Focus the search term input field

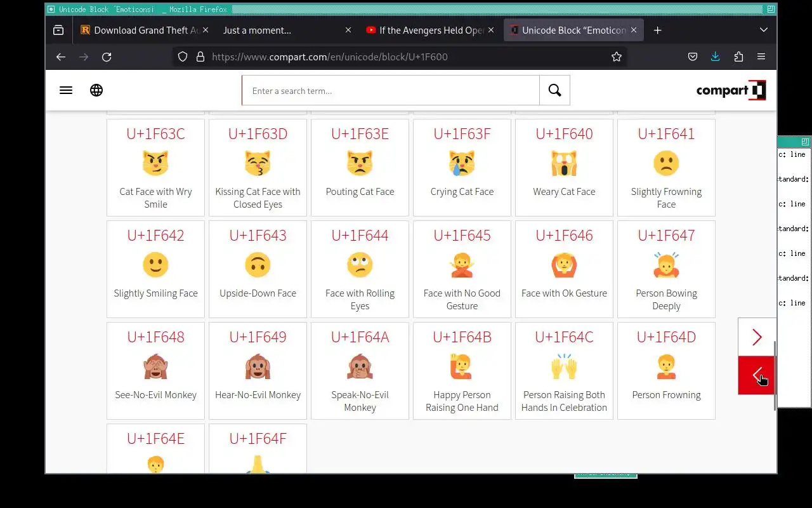(x=391, y=90)
